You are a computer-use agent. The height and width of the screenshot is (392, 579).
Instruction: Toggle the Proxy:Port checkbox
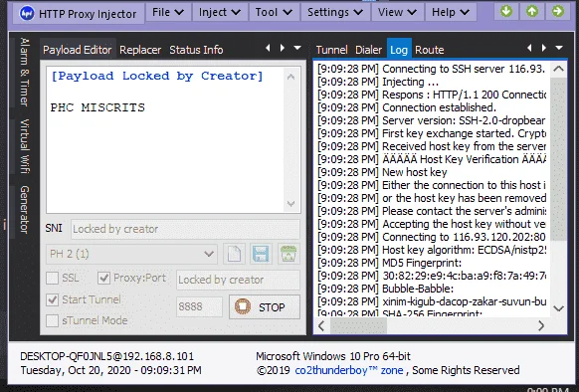coord(103,279)
